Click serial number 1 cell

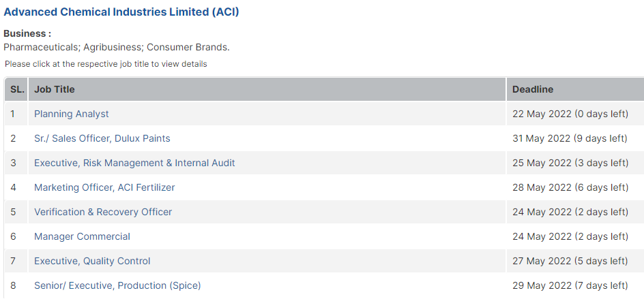16,114
